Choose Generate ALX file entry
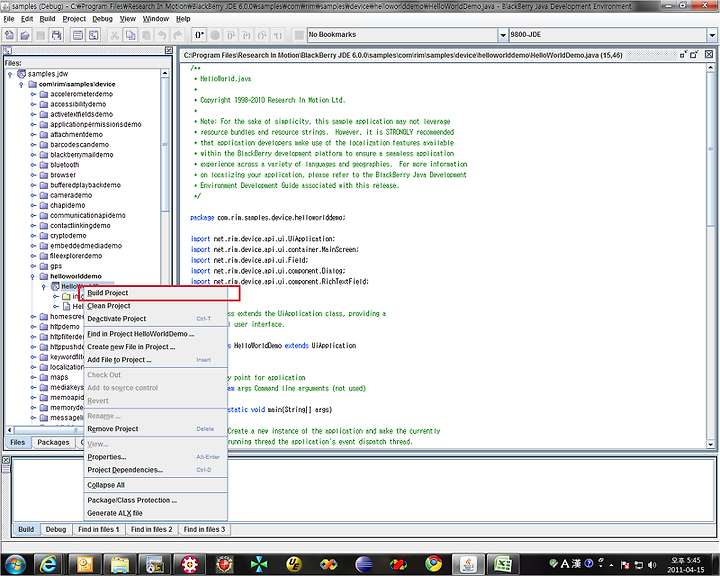This screenshot has height=576, width=720. tap(156, 513)
